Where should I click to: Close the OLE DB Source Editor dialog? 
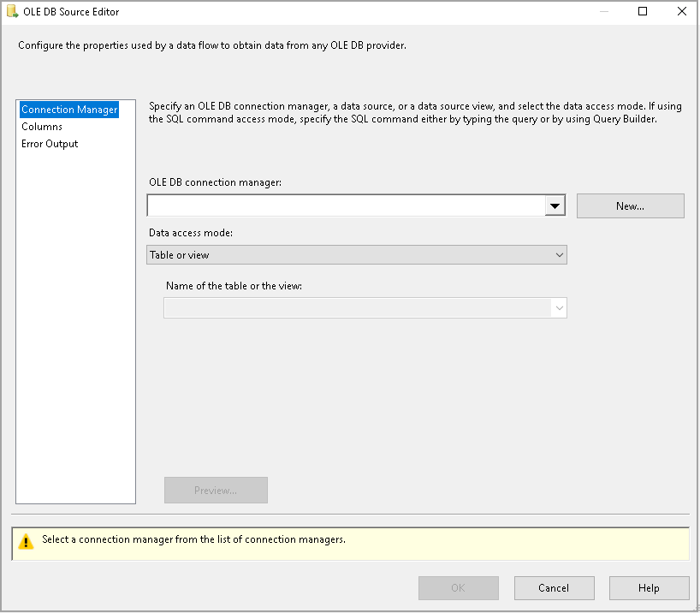coord(680,11)
